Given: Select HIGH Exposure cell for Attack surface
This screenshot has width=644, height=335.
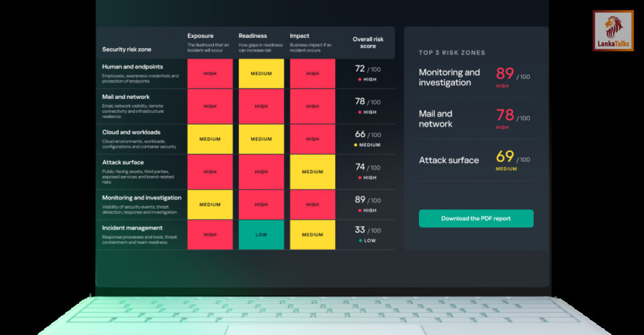Looking at the screenshot, I should (210, 172).
